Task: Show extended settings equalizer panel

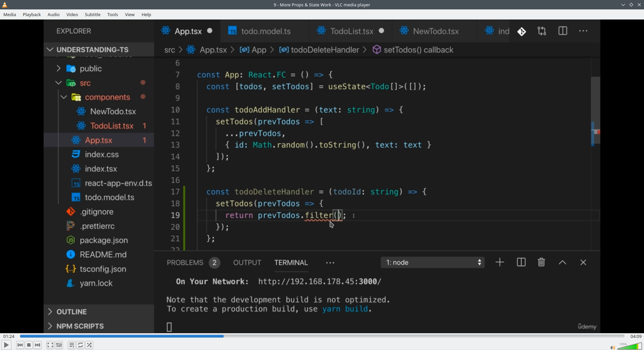Action: [59, 345]
